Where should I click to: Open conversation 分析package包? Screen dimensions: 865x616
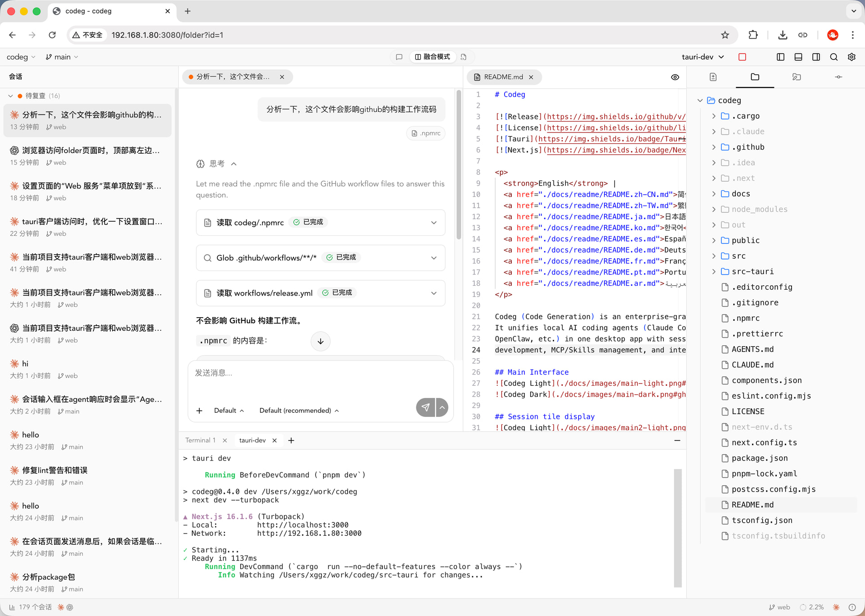(87, 582)
